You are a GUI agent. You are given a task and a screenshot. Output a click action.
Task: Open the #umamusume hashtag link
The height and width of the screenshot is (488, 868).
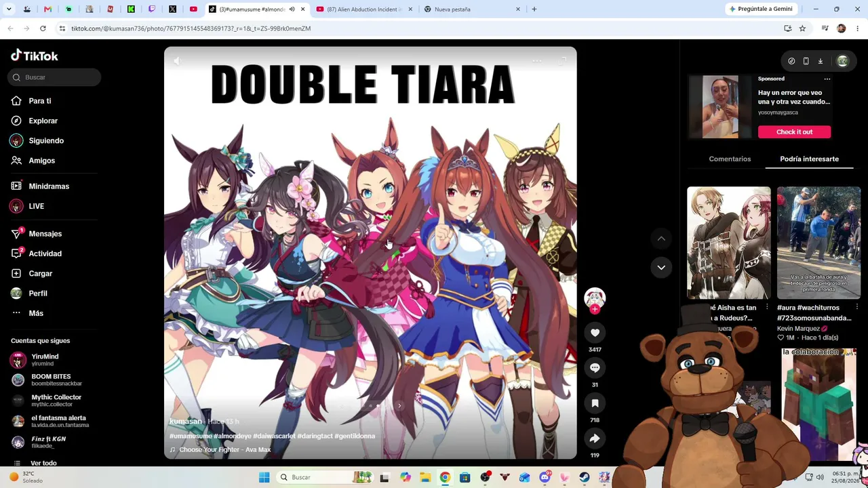click(x=191, y=436)
